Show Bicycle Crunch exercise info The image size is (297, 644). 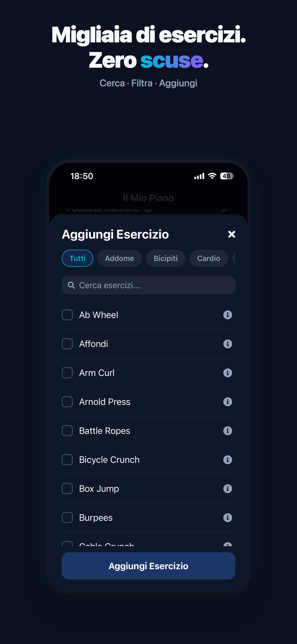(227, 460)
